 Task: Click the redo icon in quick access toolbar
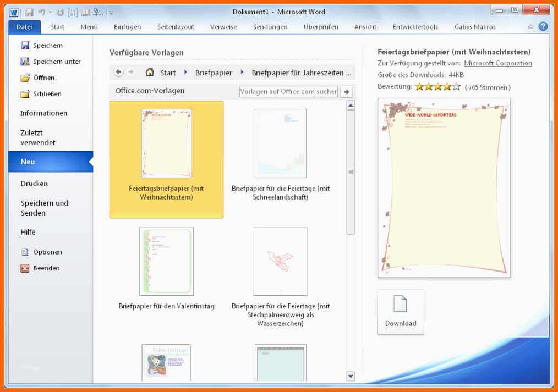61,13
